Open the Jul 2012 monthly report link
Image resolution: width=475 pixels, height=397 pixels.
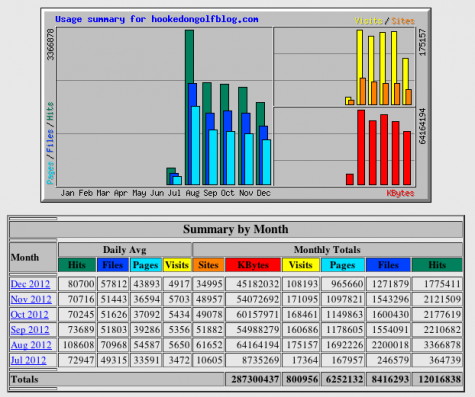coord(28,360)
